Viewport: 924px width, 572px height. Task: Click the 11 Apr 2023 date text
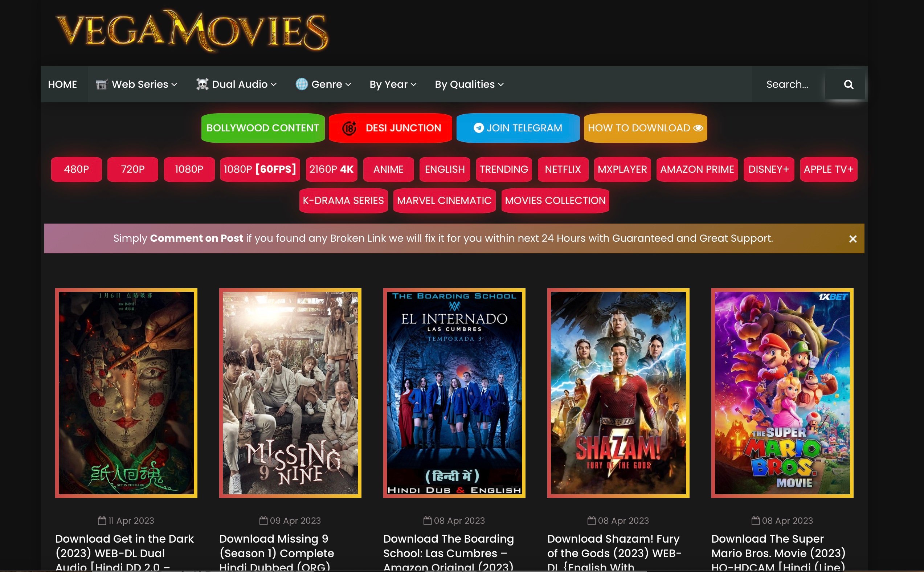click(x=131, y=520)
